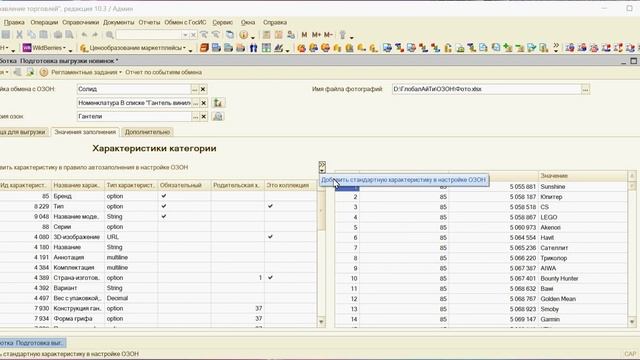This screenshot has width=640, height=360.
Task: Open the Справочники menu
Action: point(81,22)
